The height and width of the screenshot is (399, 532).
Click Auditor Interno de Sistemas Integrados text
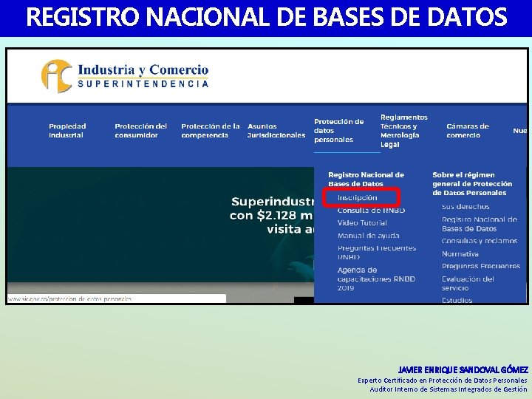click(x=449, y=389)
